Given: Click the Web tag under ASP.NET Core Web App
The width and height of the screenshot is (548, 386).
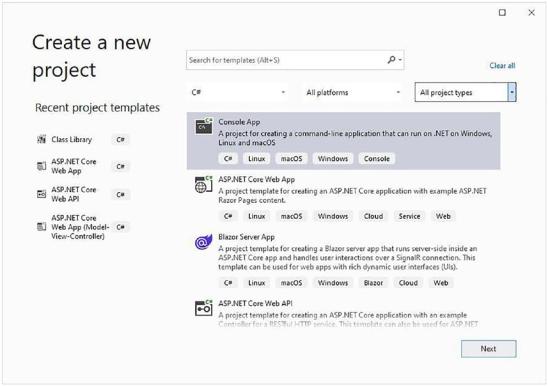Looking at the screenshot, I should 443,216.
